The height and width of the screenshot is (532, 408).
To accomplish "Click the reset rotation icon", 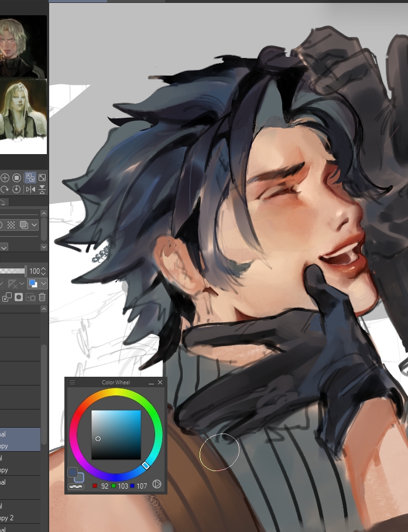I will click(17, 189).
